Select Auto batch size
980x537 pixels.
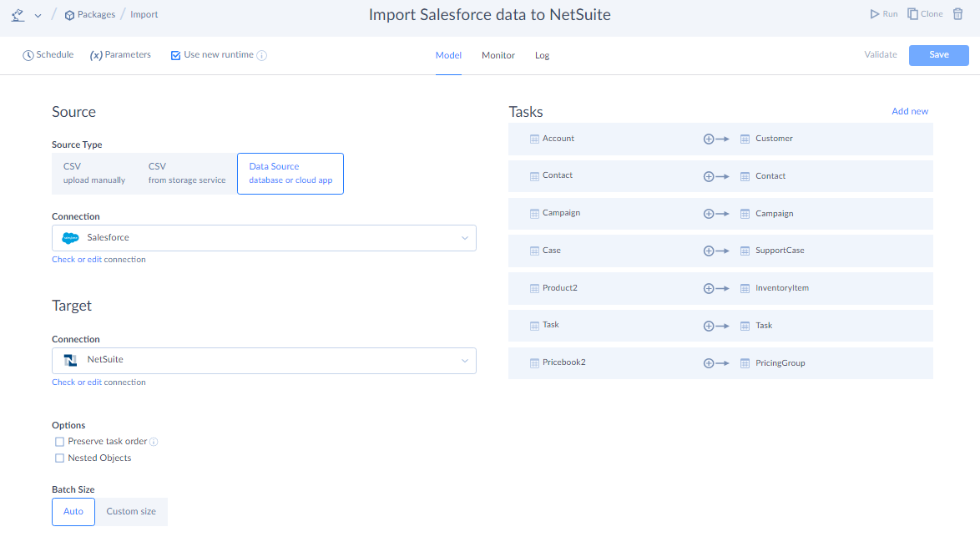[x=73, y=511]
